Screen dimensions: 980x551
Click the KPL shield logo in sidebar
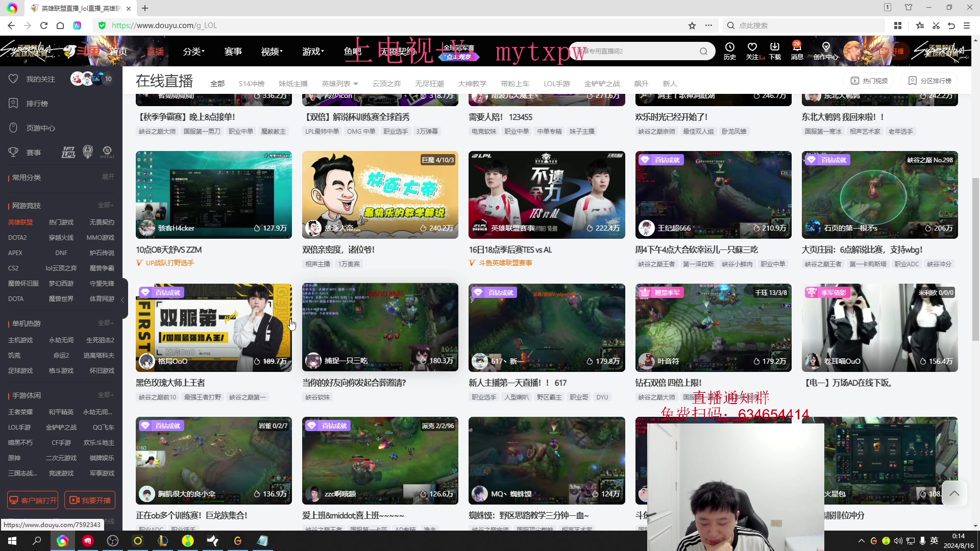click(88, 152)
